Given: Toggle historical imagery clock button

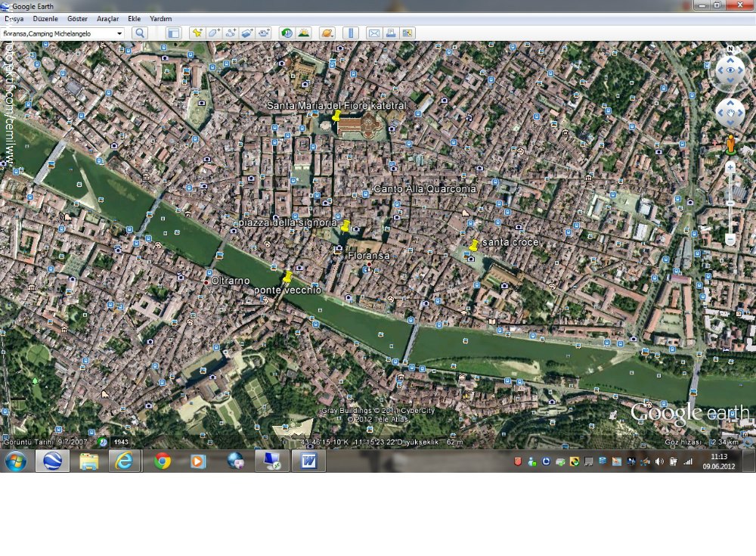Looking at the screenshot, I should pyautogui.click(x=287, y=33).
